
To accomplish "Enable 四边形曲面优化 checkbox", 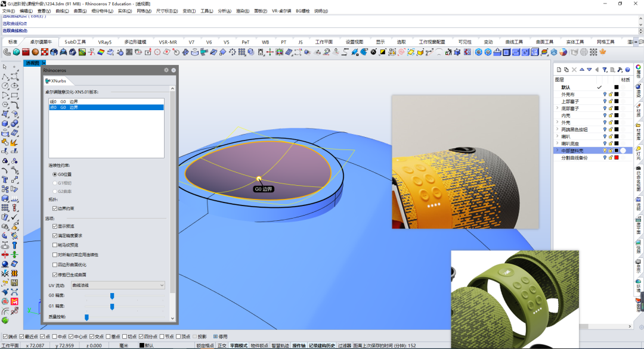I will click(x=55, y=264).
